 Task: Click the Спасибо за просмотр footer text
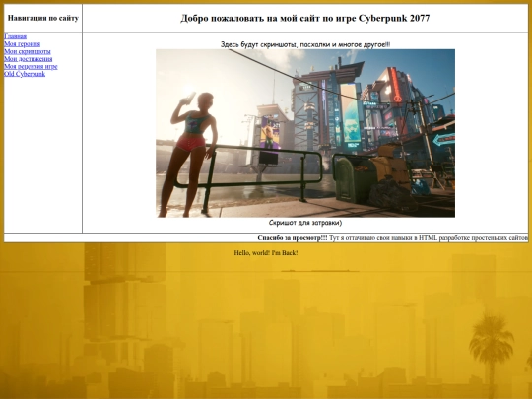tap(293, 238)
